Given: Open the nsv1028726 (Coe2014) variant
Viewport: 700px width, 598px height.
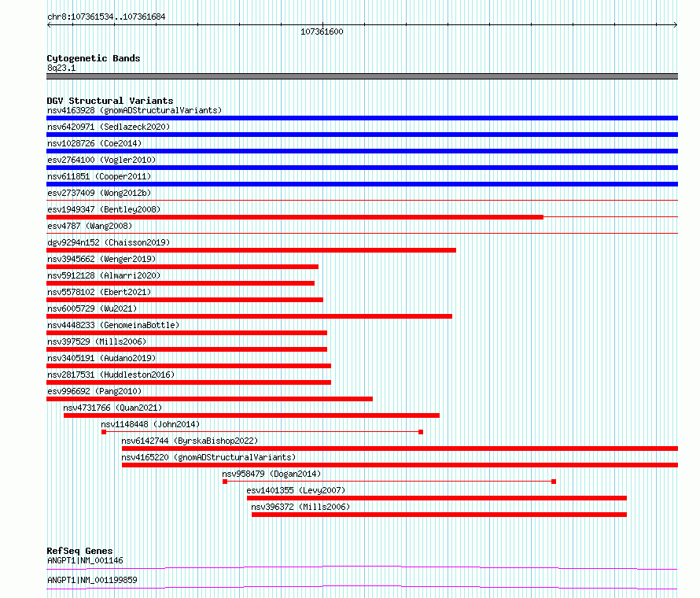Looking at the screenshot, I should (94, 143).
